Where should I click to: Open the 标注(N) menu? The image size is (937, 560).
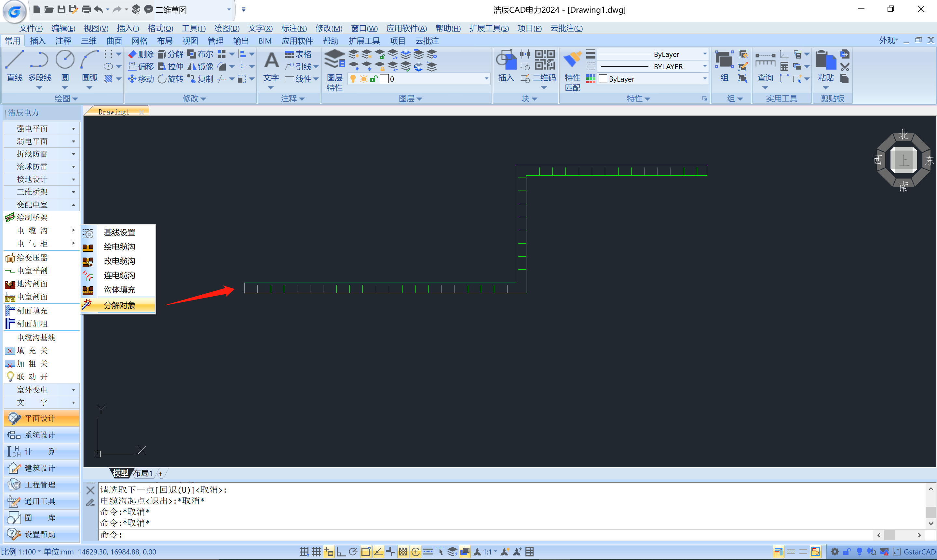294,28
